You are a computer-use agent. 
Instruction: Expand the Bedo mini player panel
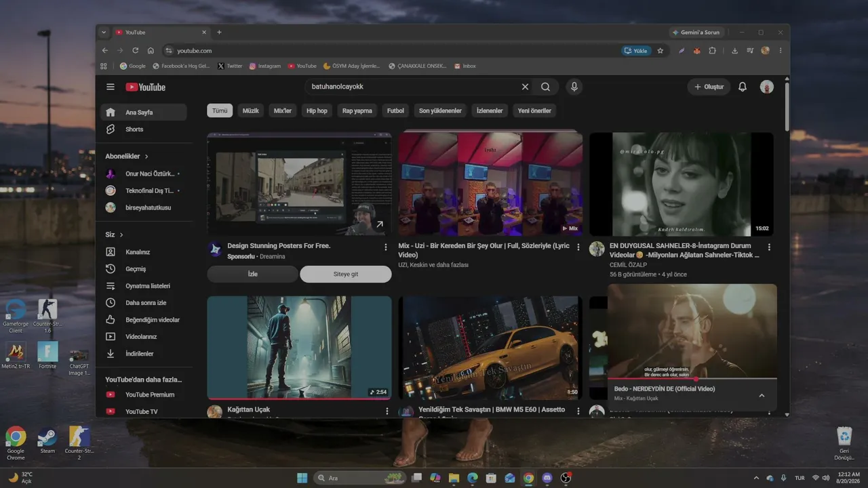pos(762,396)
